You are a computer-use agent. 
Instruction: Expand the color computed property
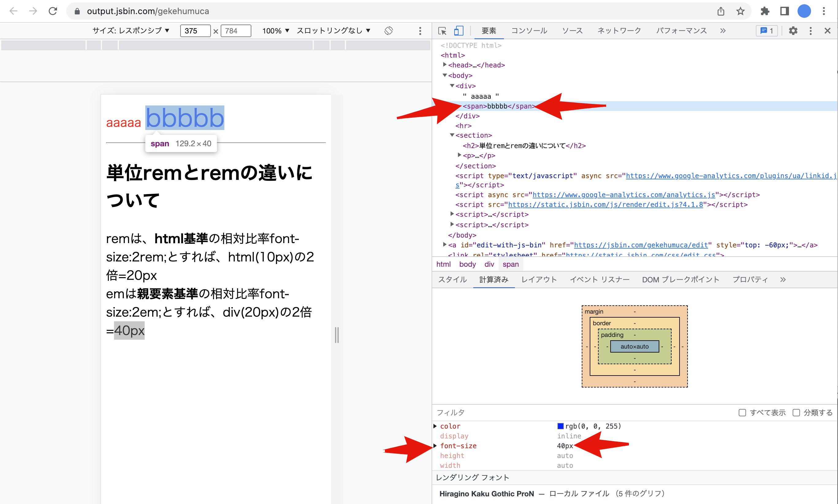435,426
